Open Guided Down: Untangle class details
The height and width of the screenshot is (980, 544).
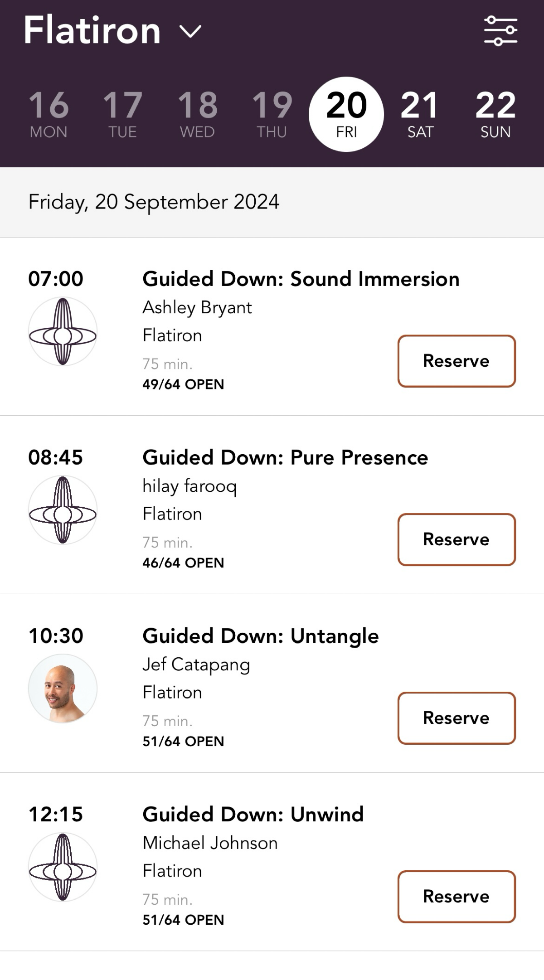[x=260, y=636]
